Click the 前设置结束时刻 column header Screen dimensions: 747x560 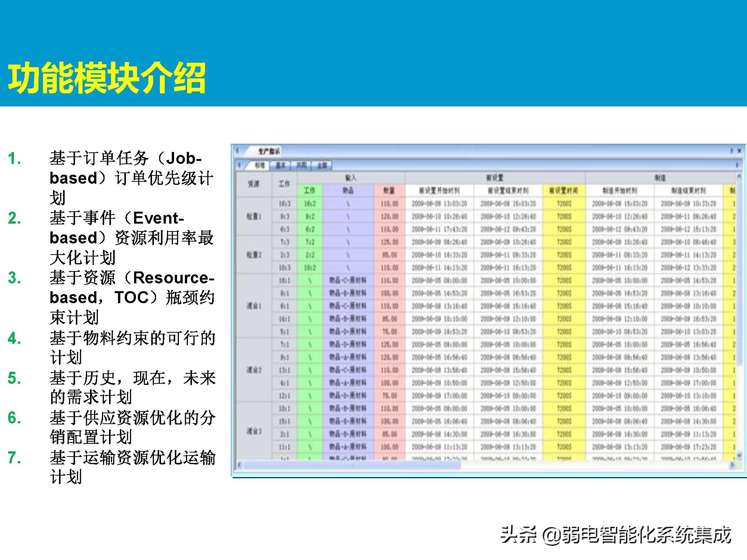[x=508, y=190]
